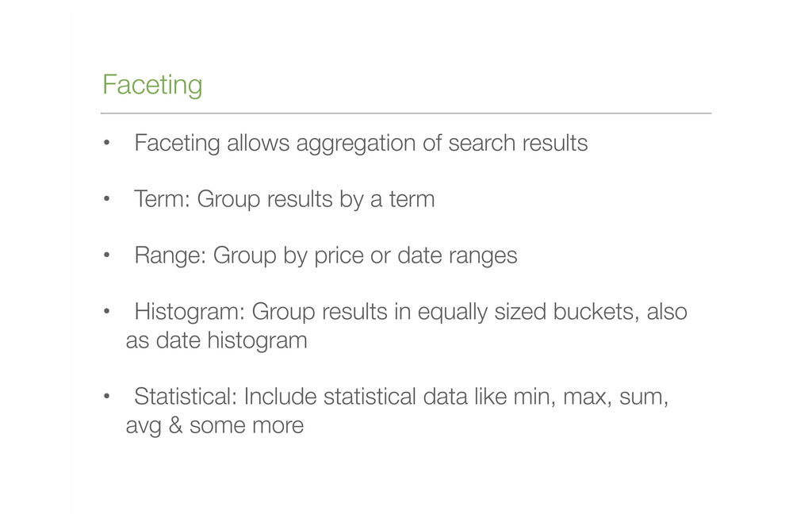Screen dimensions: 812x526
Task: Click the bullet point before 'Faceting allows'
Action: click(107, 143)
